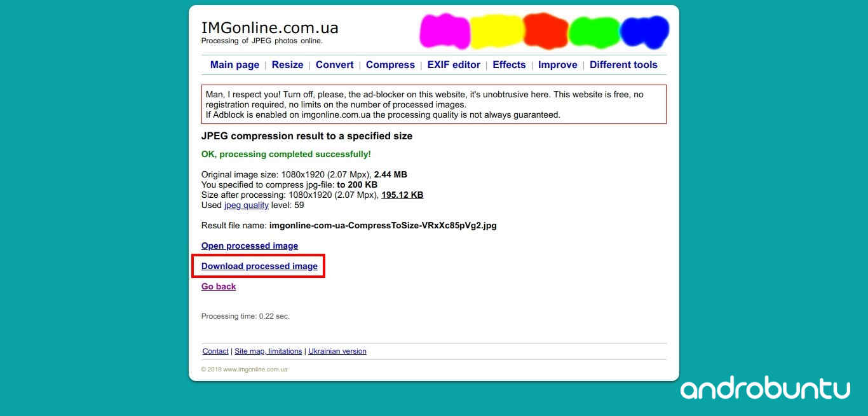Open the EXIF editor page
Image resolution: width=868 pixels, height=416 pixels.
[454, 65]
